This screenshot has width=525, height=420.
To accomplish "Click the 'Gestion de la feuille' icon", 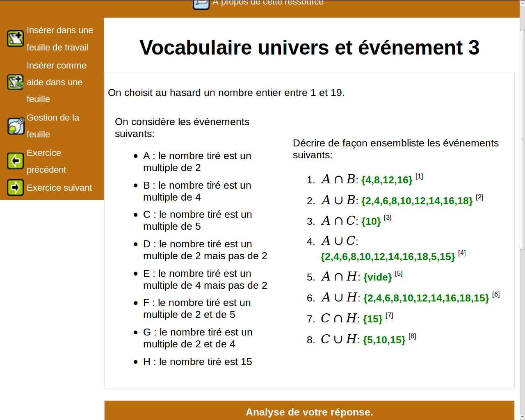I will click(x=16, y=126).
